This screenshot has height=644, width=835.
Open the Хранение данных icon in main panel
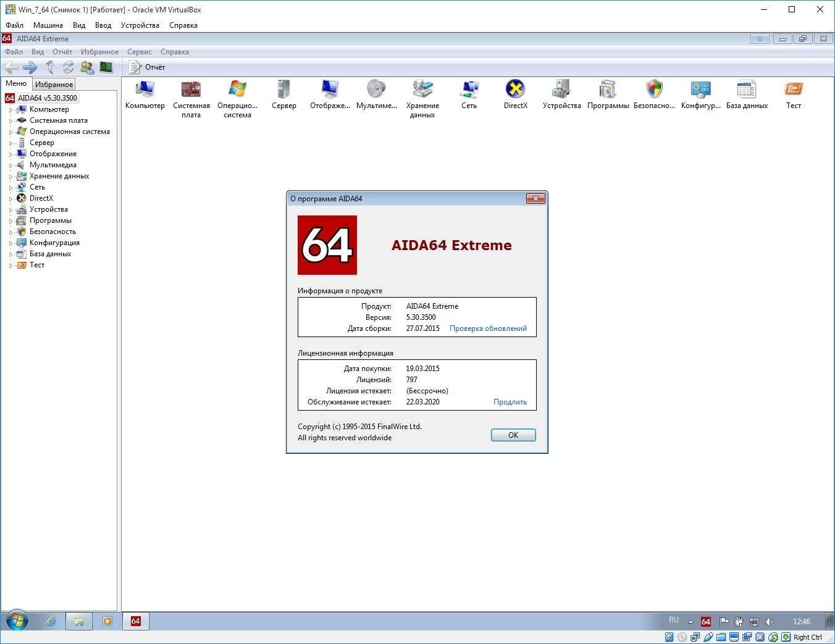422,90
